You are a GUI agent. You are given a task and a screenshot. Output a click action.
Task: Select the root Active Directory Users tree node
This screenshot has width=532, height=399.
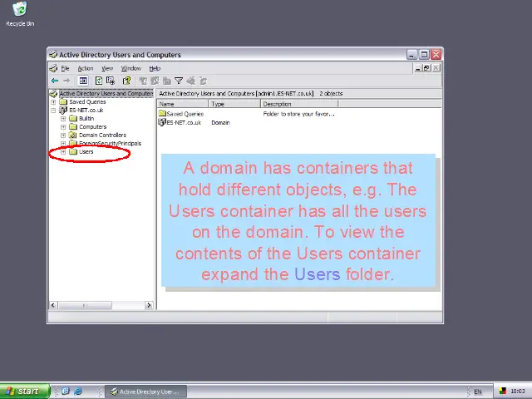[106, 93]
